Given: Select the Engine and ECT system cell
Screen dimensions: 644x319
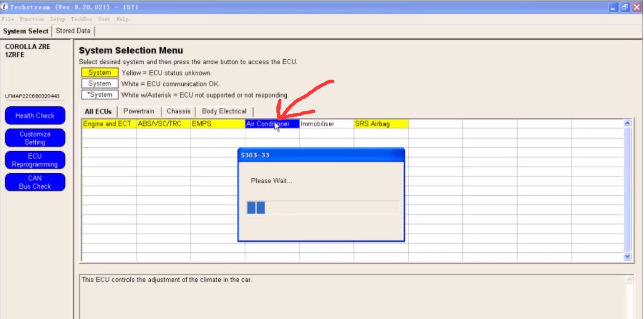Looking at the screenshot, I should tap(109, 124).
